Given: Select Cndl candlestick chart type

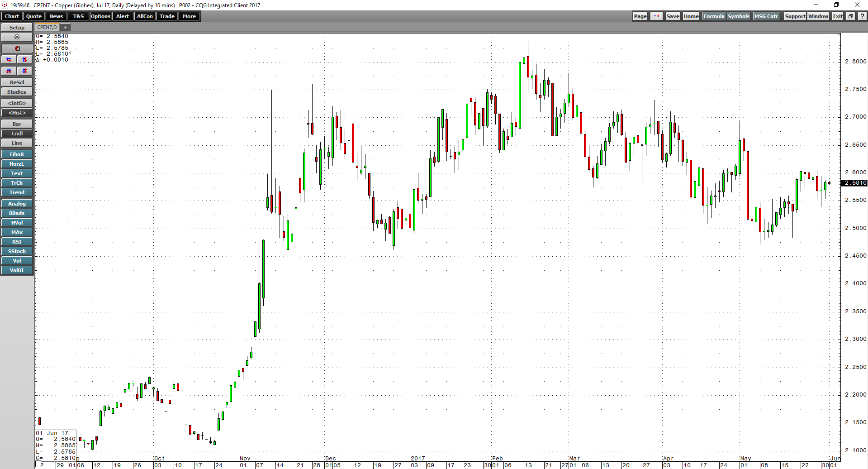Looking at the screenshot, I should [17, 134].
